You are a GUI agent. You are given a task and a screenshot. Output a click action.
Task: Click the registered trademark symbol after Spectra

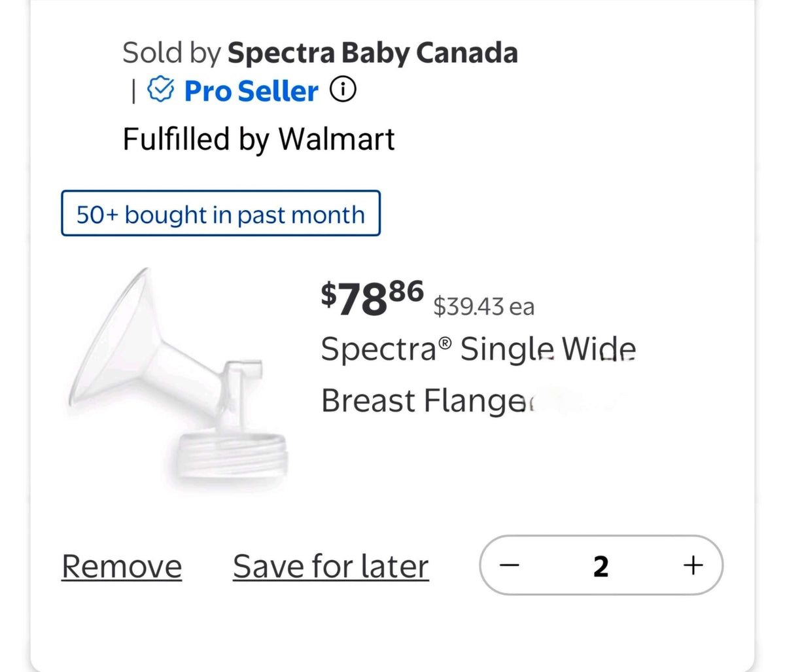pyautogui.click(x=444, y=343)
